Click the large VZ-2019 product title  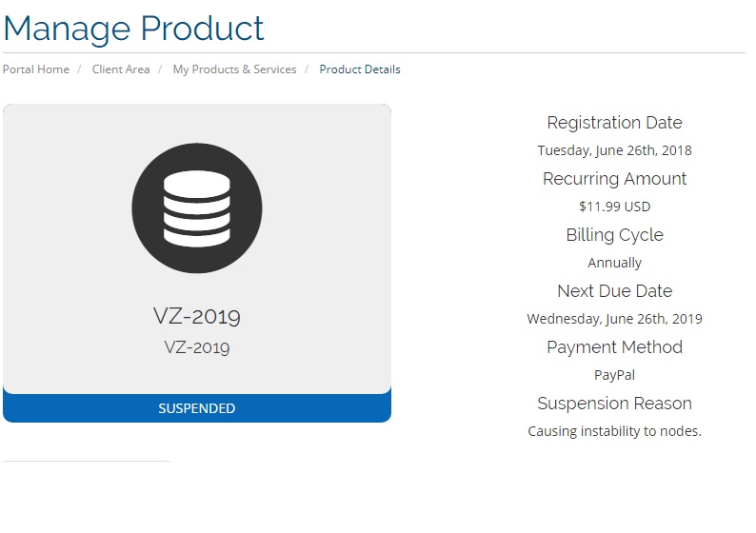[x=197, y=316]
